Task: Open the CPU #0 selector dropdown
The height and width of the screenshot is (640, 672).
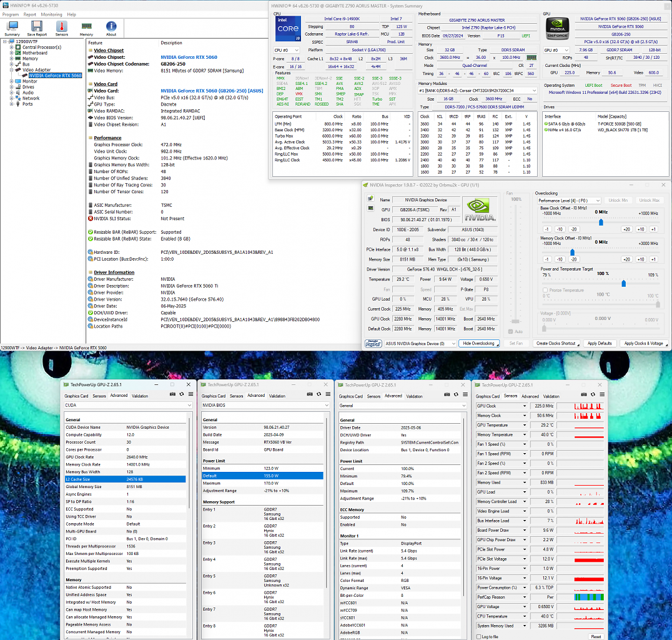Action: (x=287, y=50)
